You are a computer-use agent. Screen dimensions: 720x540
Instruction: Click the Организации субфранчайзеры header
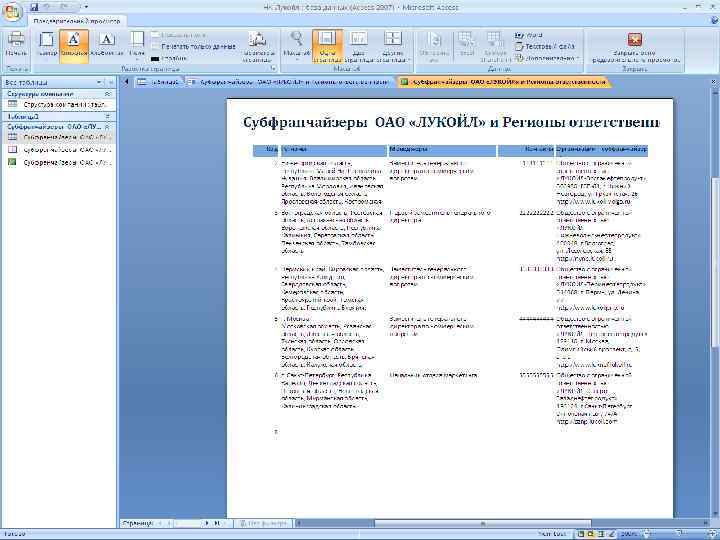(x=602, y=149)
